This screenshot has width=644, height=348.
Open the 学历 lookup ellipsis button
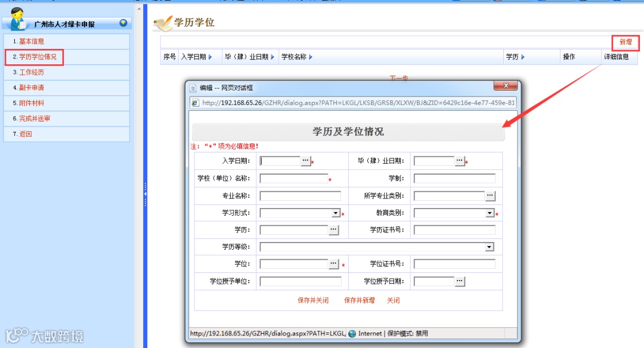[x=333, y=230]
